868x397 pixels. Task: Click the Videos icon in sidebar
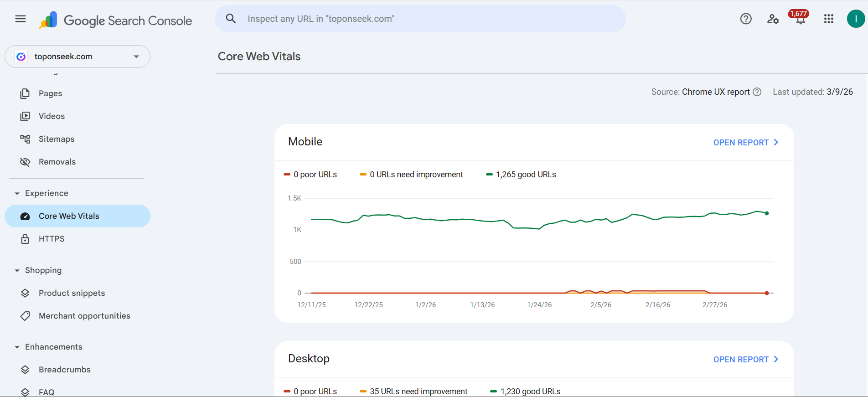25,116
